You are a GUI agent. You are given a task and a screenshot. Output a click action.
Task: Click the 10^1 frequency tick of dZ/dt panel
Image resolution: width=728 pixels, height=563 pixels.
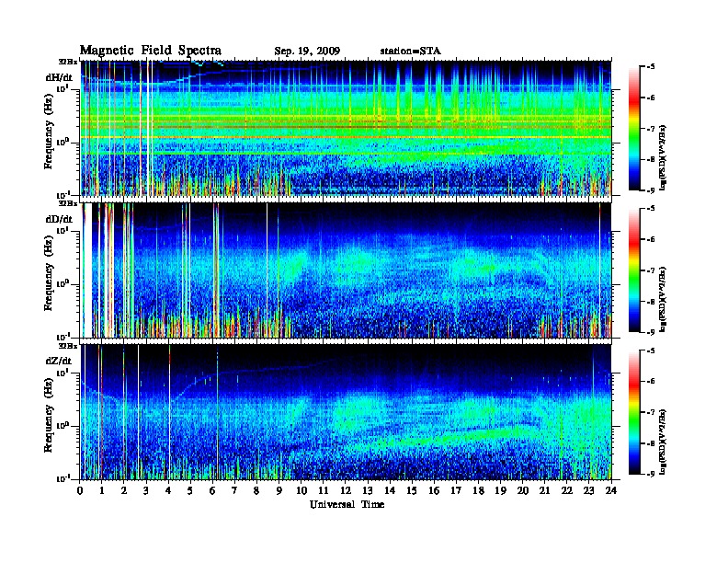pyautogui.click(x=63, y=373)
